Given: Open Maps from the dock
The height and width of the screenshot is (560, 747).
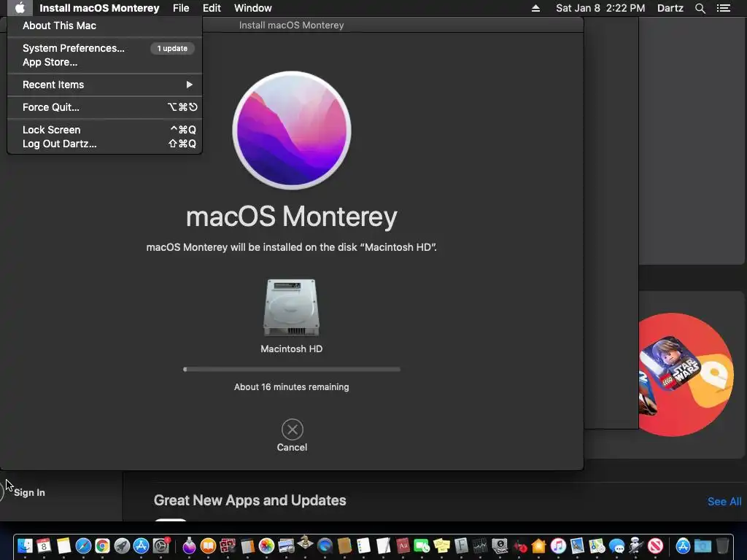Looking at the screenshot, I should pyautogui.click(x=597, y=545).
